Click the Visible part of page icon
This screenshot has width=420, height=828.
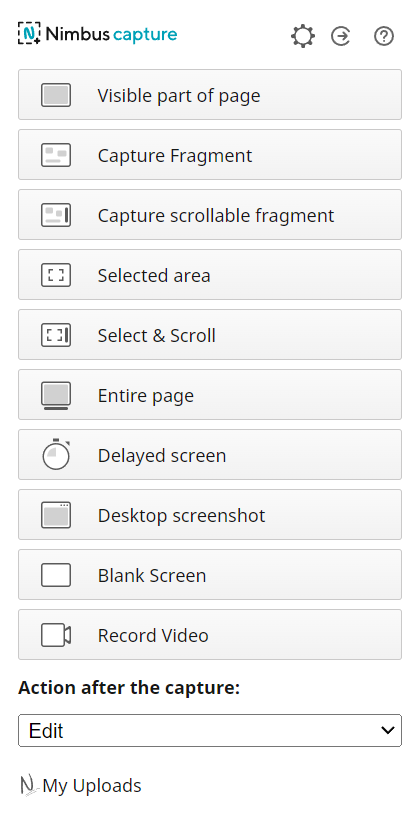56,95
